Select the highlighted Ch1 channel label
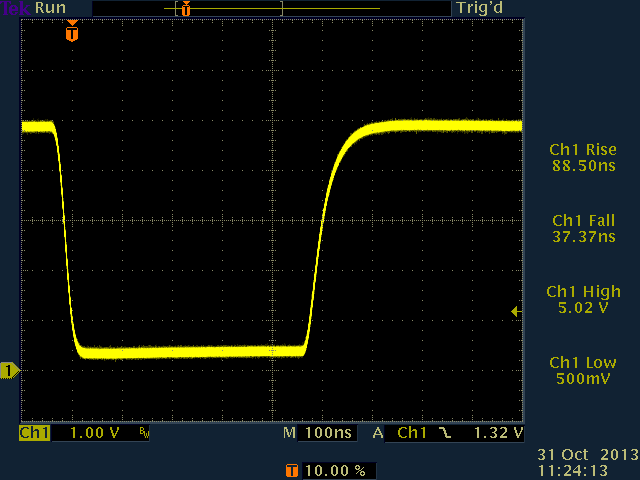This screenshot has width=640, height=480. pos(34,434)
